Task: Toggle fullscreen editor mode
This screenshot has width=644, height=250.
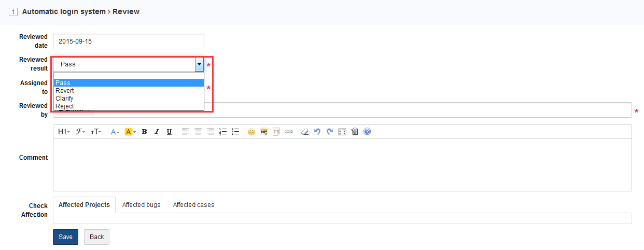Action: point(342,132)
